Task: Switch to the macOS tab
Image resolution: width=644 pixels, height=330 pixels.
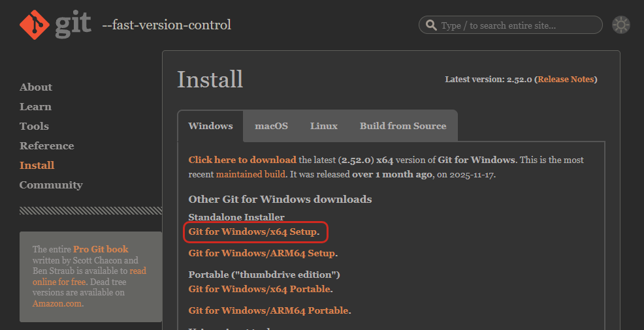Action: [271, 126]
